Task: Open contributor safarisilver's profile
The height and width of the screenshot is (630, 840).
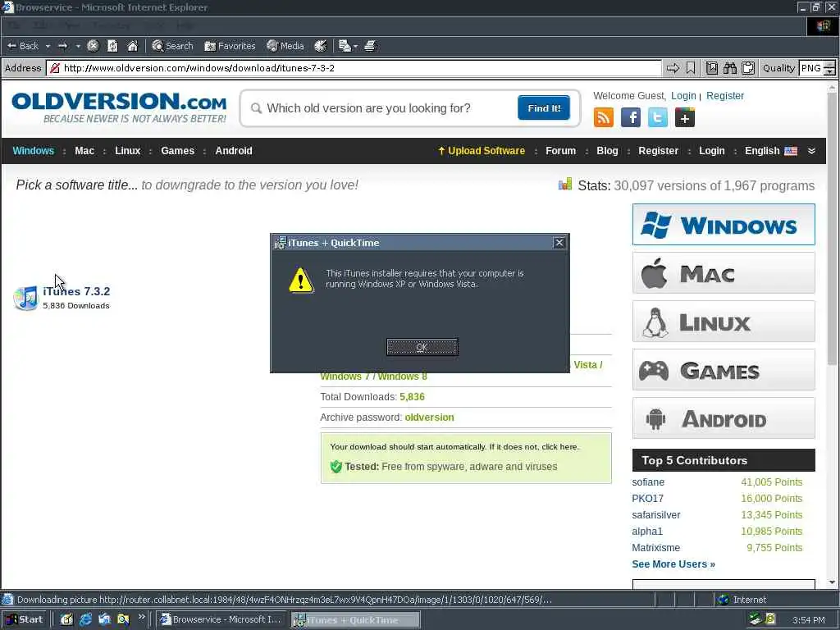Action: click(656, 515)
